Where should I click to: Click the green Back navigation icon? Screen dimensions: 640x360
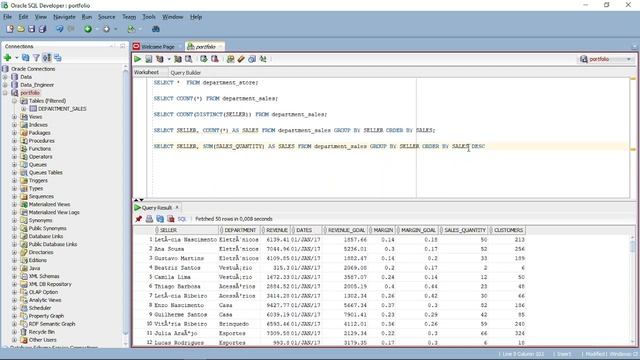(x=88, y=29)
